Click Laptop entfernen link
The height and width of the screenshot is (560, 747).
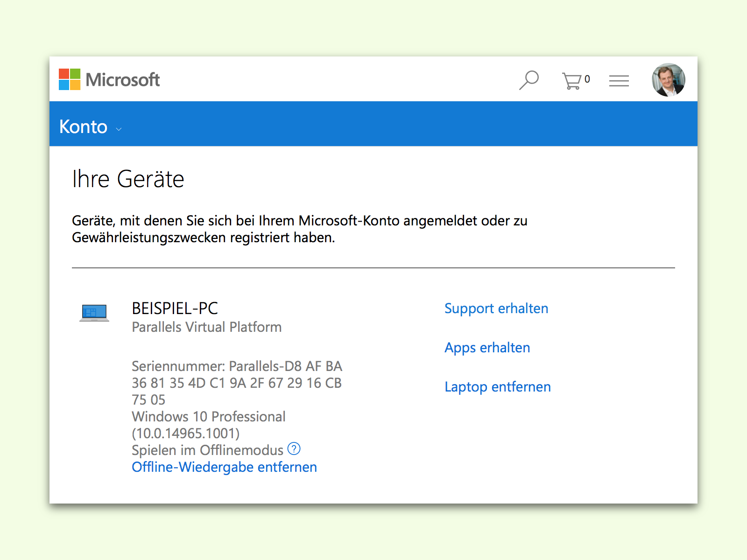pyautogui.click(x=498, y=387)
